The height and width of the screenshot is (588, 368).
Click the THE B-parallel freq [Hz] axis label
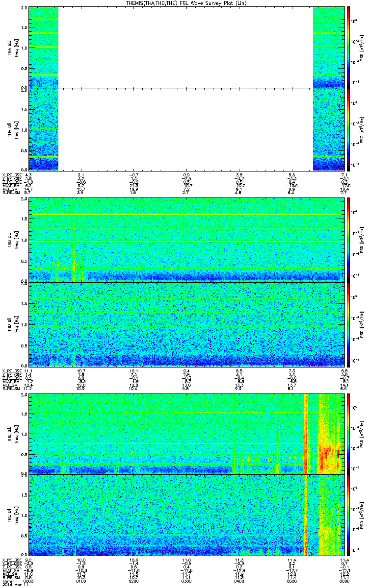pos(16,515)
